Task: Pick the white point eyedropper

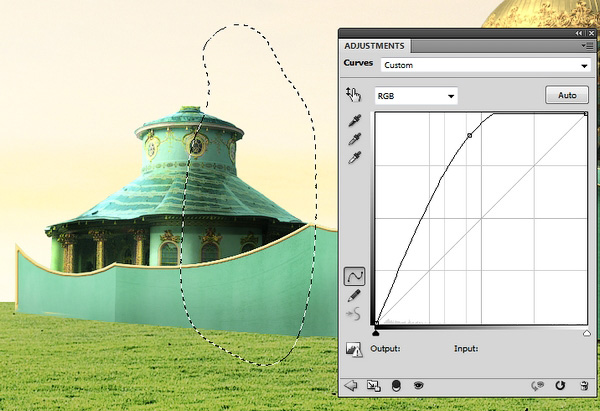Action: coord(355,157)
